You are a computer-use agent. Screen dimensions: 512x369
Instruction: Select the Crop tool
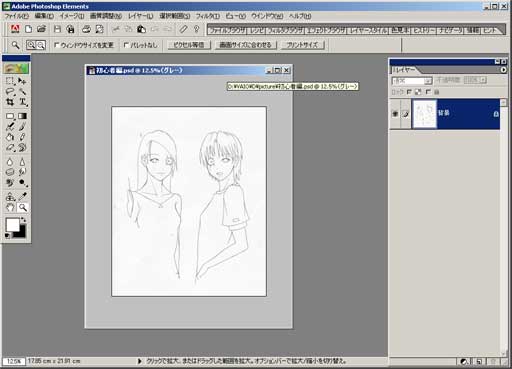[x=10, y=102]
